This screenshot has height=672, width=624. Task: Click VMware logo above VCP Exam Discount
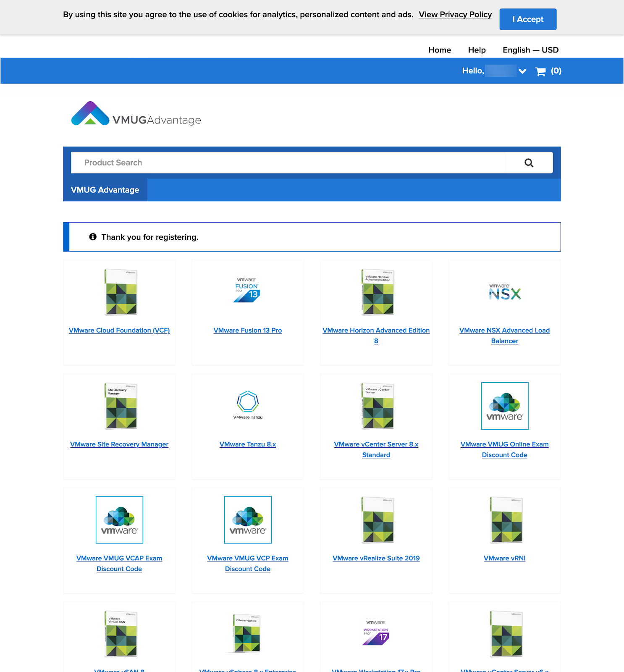248,520
